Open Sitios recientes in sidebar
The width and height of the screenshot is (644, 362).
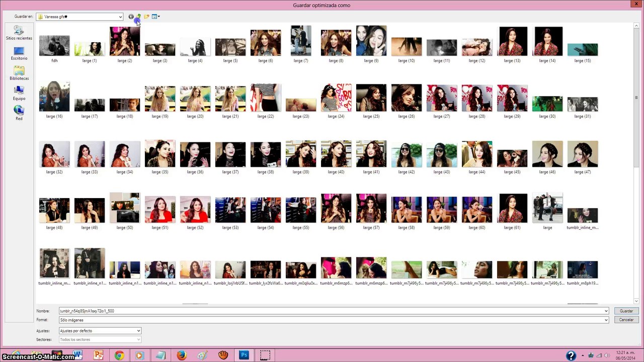click(19, 33)
